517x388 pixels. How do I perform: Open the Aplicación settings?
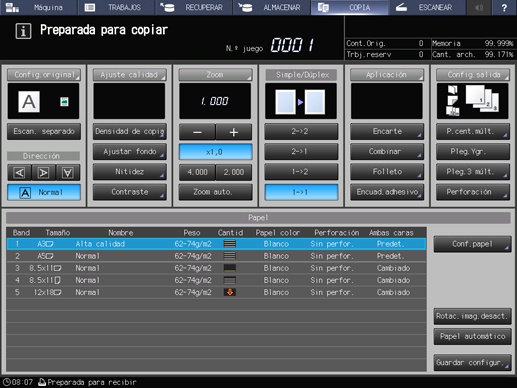[387, 75]
